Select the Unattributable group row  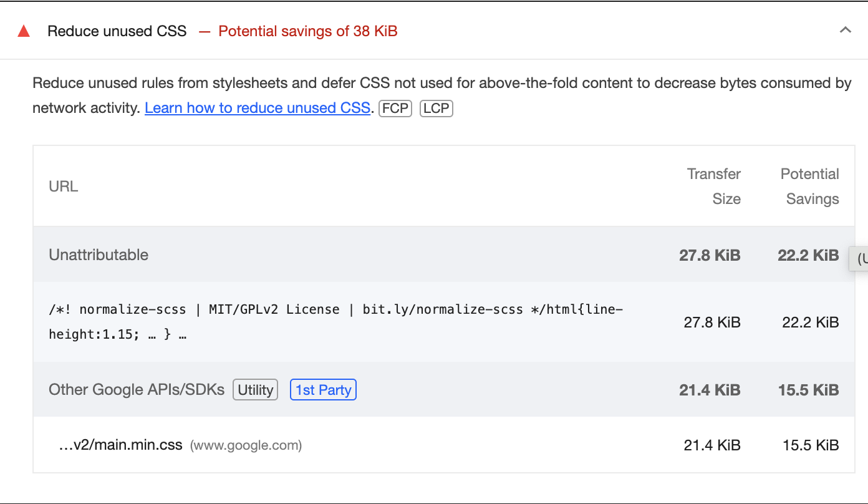tap(99, 254)
